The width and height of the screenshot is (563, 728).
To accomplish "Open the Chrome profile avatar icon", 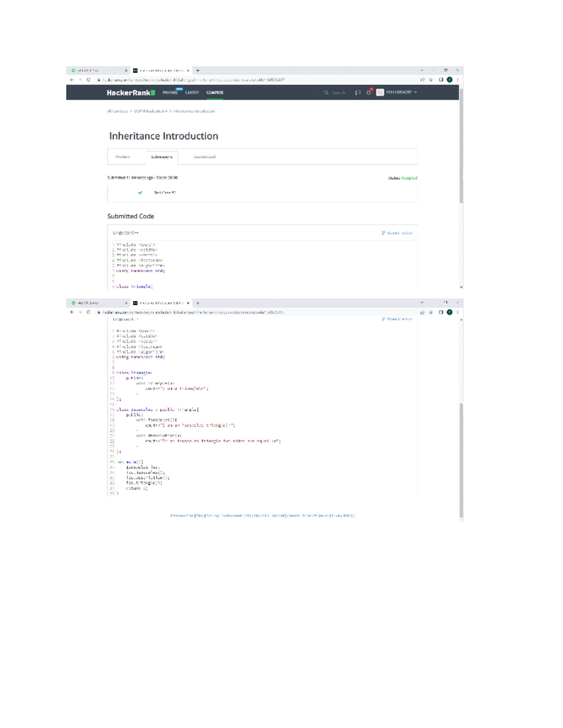I will [449, 80].
